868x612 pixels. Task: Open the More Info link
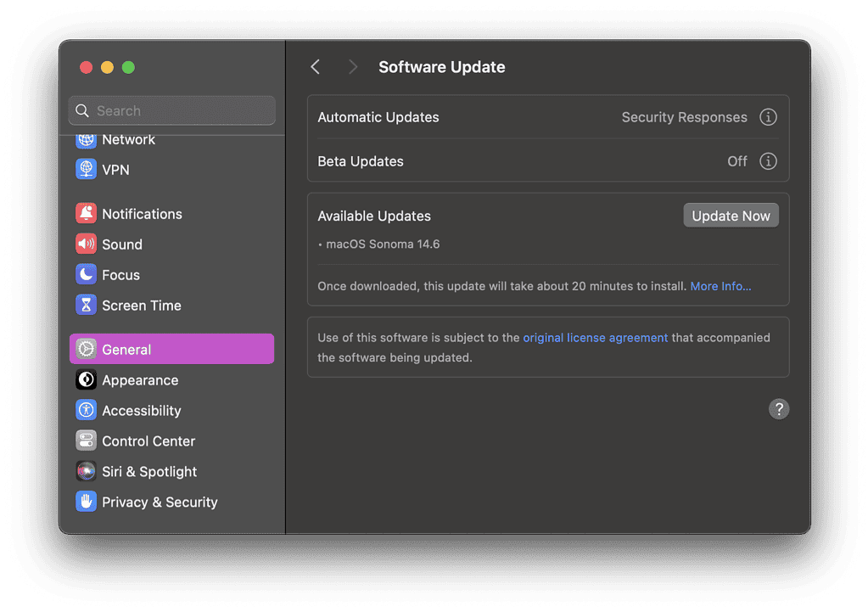point(720,286)
